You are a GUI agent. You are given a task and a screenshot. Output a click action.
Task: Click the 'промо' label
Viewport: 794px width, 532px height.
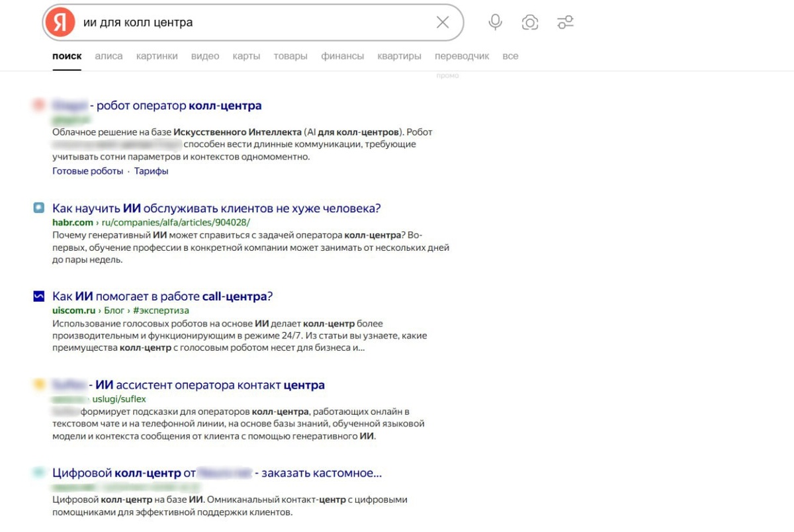pyautogui.click(x=447, y=75)
